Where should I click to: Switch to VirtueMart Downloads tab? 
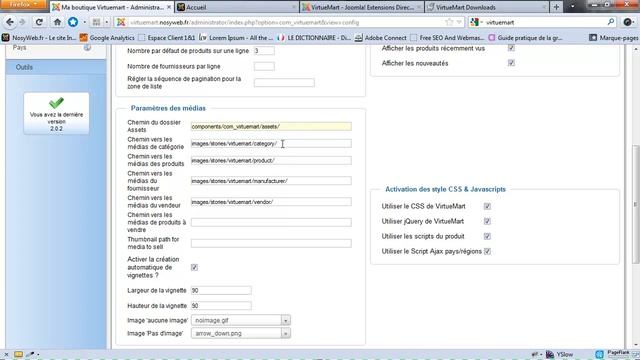(487, 7)
